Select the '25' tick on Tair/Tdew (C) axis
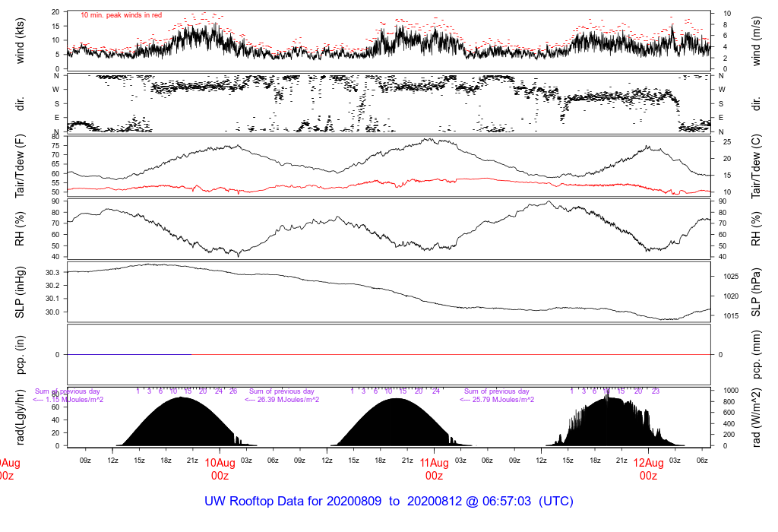This screenshot has height=532, width=778. click(727, 142)
